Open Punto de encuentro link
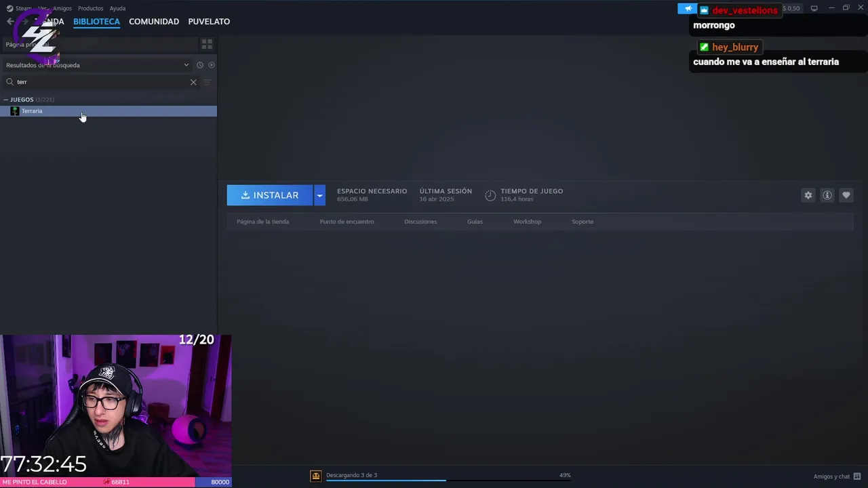The height and width of the screenshot is (488, 868). (x=347, y=222)
